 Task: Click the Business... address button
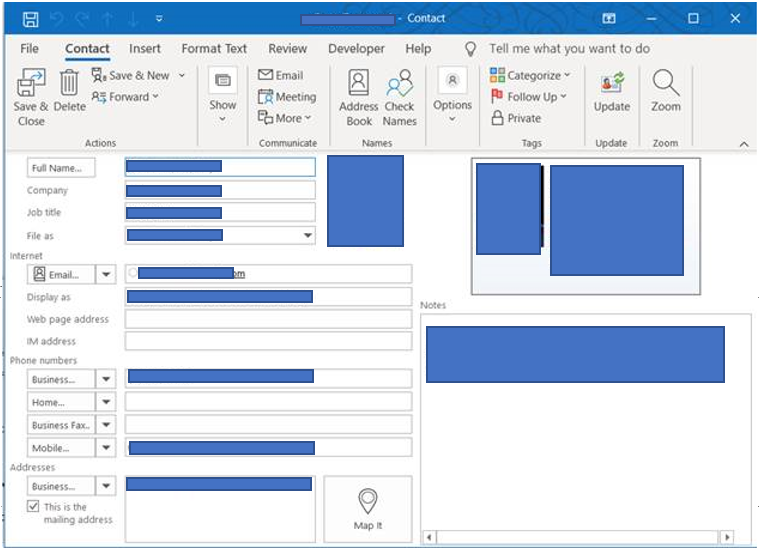coord(61,486)
